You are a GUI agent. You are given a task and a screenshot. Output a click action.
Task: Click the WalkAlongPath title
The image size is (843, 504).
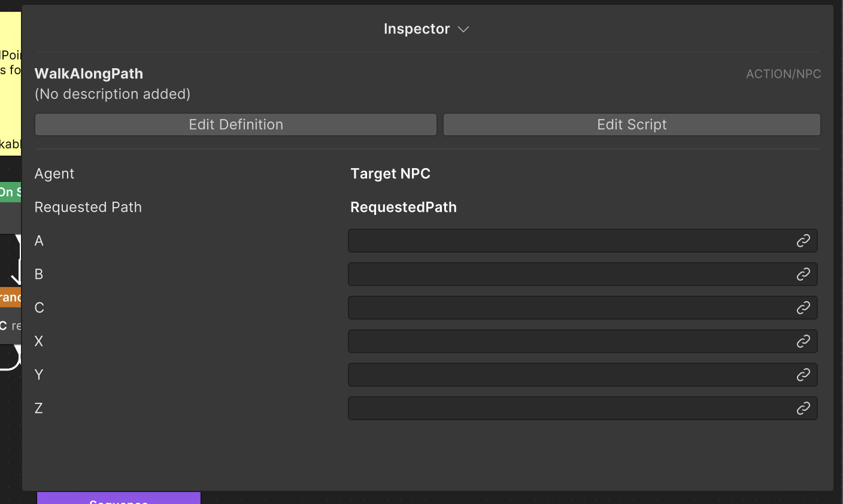[x=89, y=74]
